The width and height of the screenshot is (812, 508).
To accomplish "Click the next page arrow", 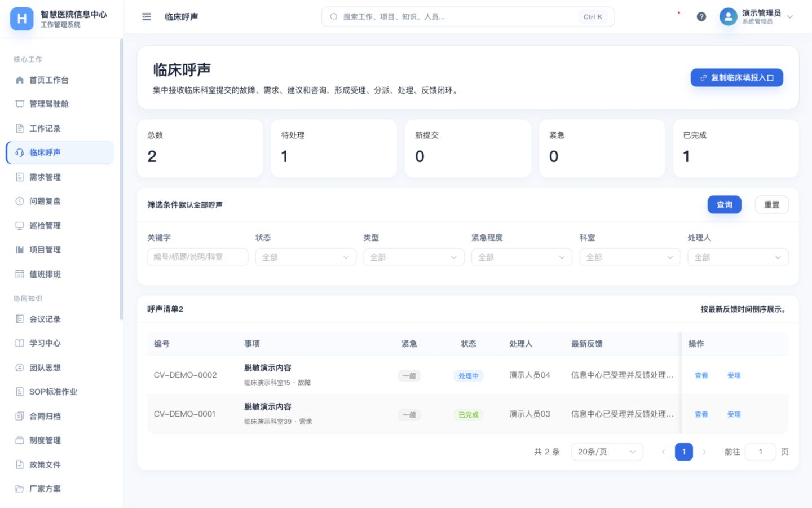I will click(704, 452).
